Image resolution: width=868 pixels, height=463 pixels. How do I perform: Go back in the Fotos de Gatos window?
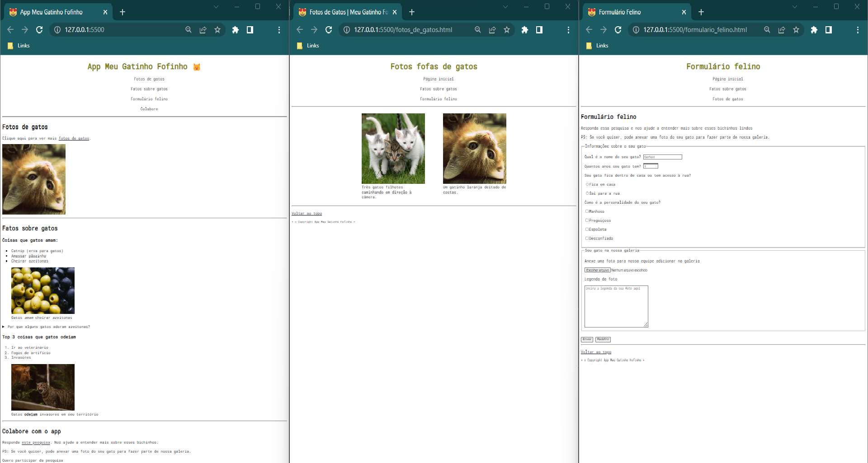[300, 30]
